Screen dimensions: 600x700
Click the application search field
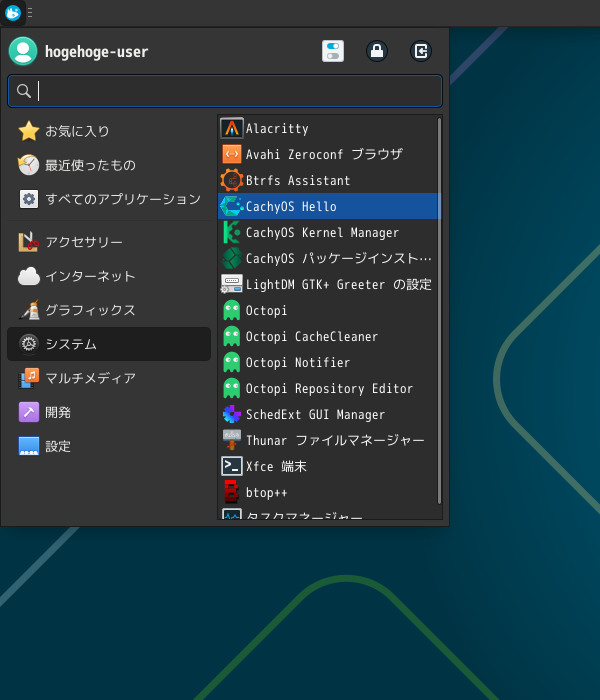coord(225,91)
